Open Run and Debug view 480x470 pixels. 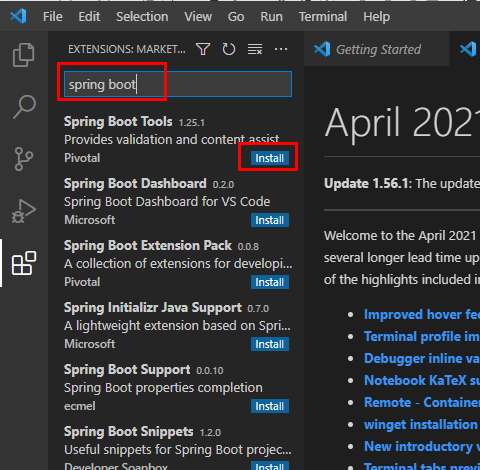click(x=24, y=211)
